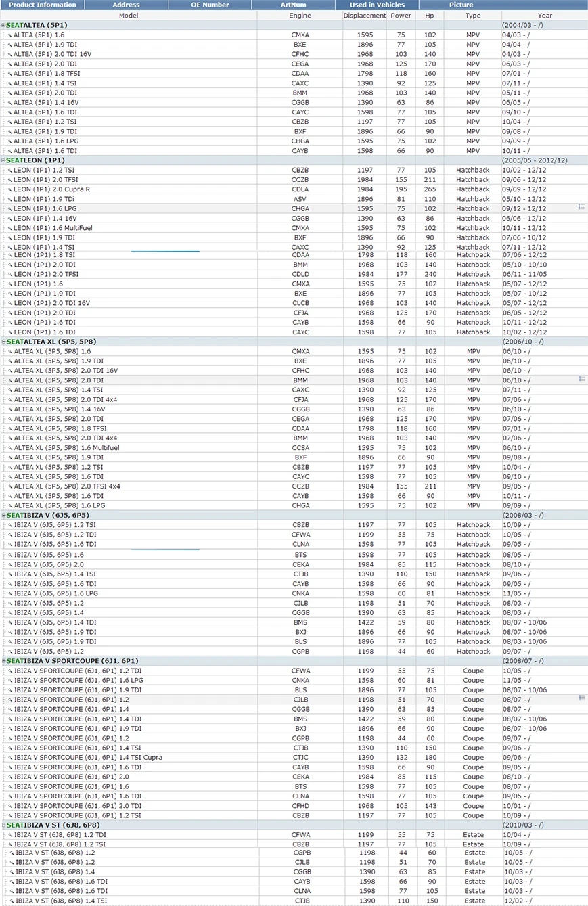Click the key icon beside ALTEA (5P1) 1.2 TSI
This screenshot has width=588, height=906.
[10, 121]
